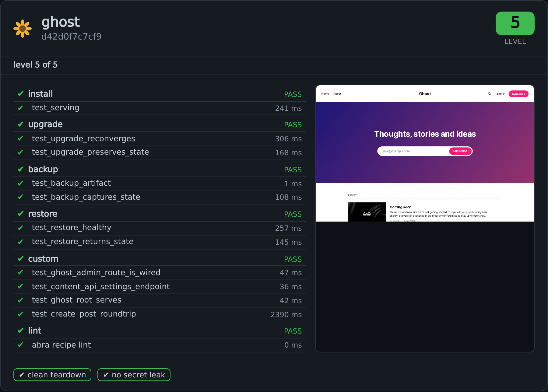Click the checkmark beside abra recipe lint
This screenshot has height=392, width=548.
click(21, 345)
